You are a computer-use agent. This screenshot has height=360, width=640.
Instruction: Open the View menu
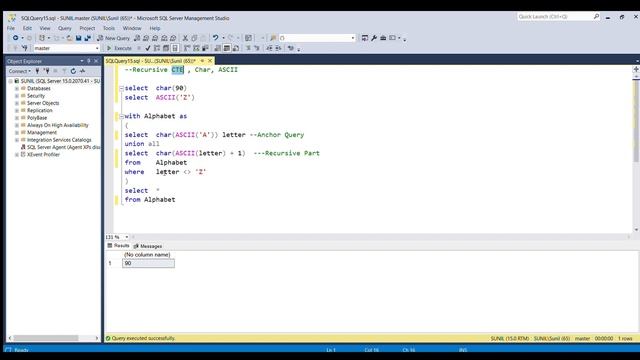45,28
